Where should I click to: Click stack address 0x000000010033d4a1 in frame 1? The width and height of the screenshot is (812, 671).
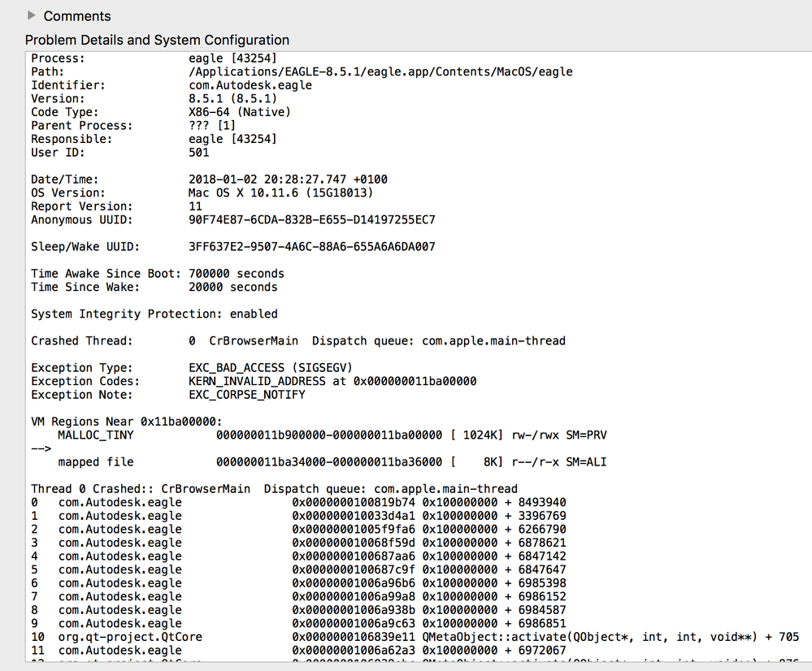pos(354,516)
